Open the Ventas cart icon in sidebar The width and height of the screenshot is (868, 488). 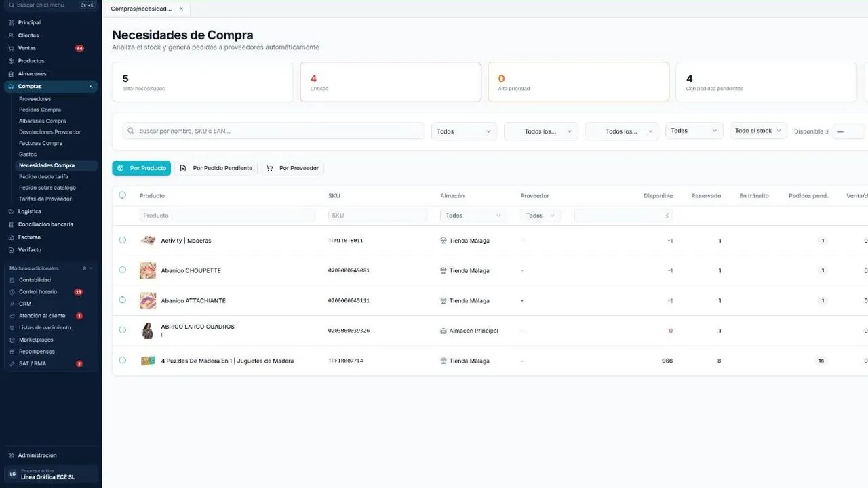11,48
